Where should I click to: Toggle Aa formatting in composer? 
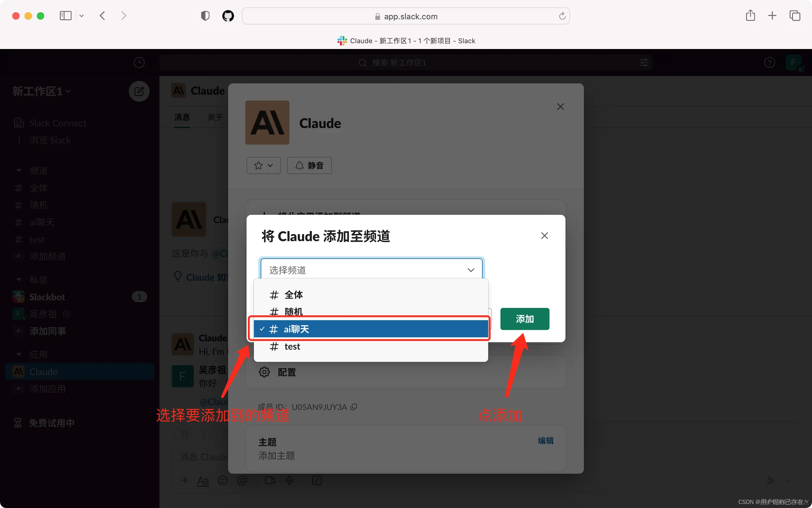pyautogui.click(x=203, y=480)
